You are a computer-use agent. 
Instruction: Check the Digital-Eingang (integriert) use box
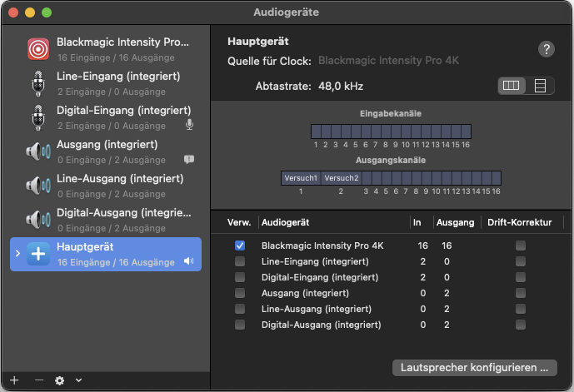[240, 277]
